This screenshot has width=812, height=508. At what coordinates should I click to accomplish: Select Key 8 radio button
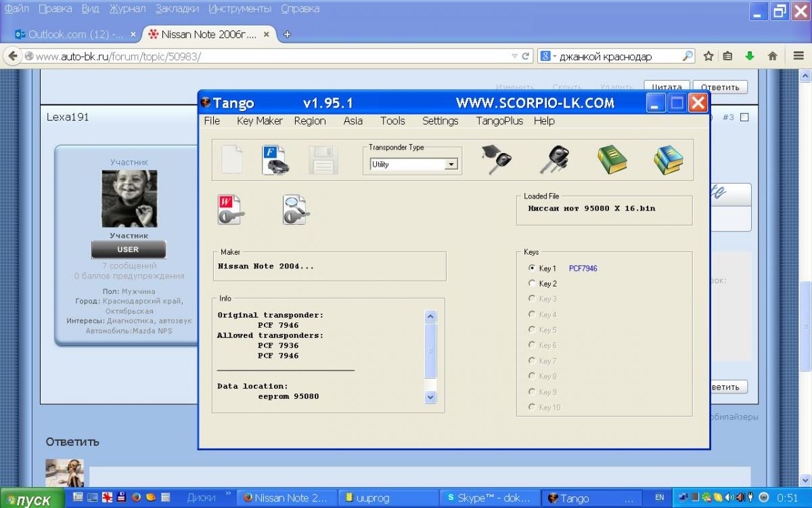pyautogui.click(x=532, y=377)
